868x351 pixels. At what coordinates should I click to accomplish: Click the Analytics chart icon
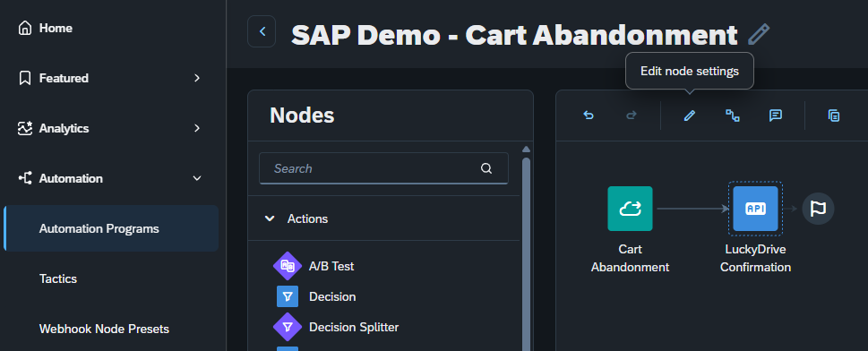[25, 128]
